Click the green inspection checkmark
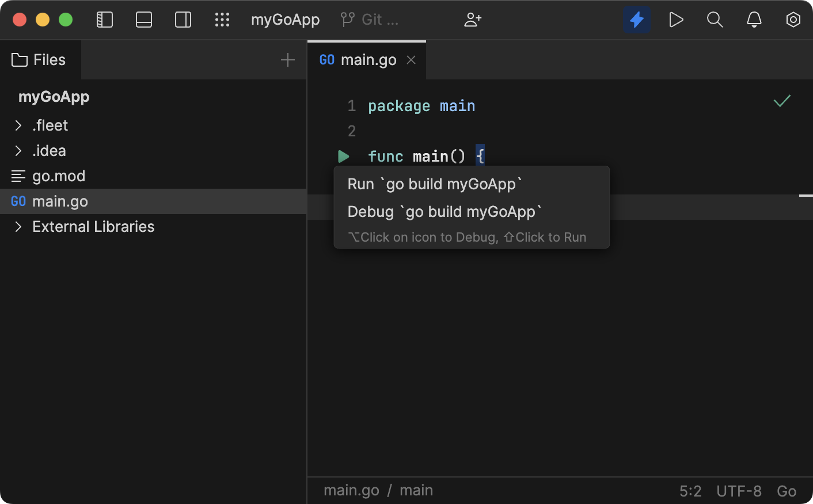The height and width of the screenshot is (504, 813). 781,101
